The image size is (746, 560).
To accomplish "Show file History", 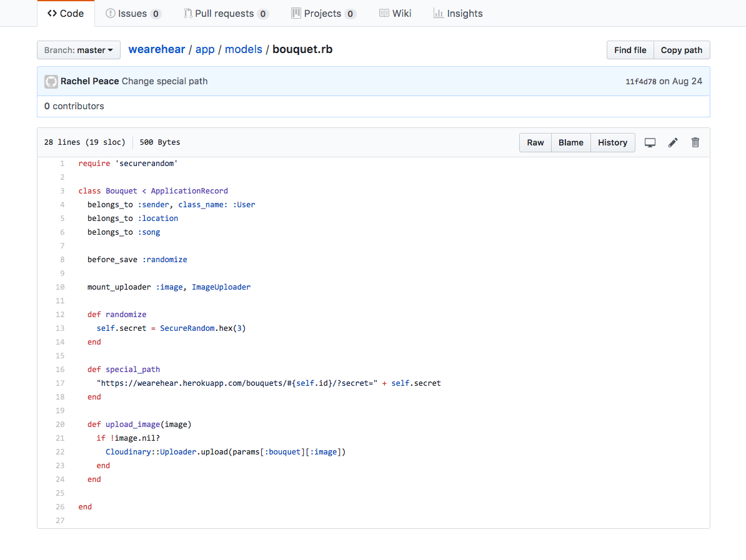I will coord(612,142).
